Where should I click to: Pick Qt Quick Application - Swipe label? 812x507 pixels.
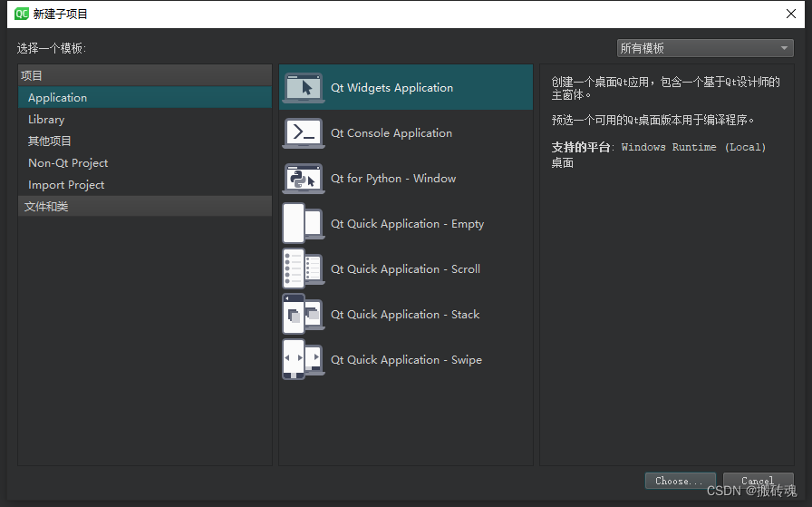(x=407, y=360)
